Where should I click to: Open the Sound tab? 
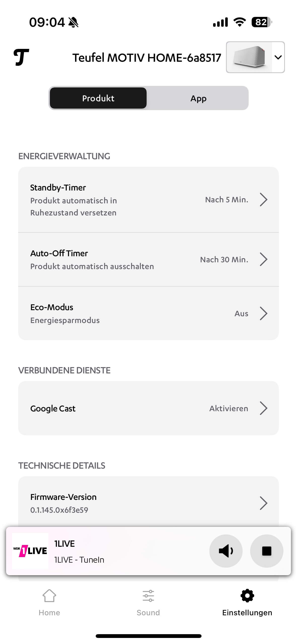[148, 602]
